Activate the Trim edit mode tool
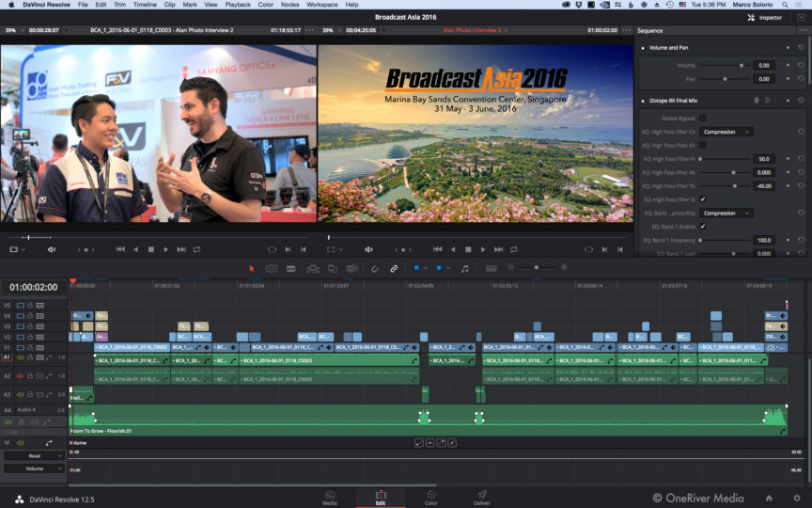This screenshot has width=812, height=508. [x=272, y=268]
